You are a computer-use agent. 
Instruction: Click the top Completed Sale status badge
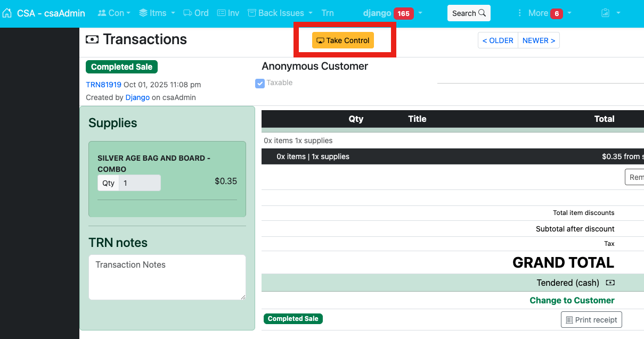[121, 67]
